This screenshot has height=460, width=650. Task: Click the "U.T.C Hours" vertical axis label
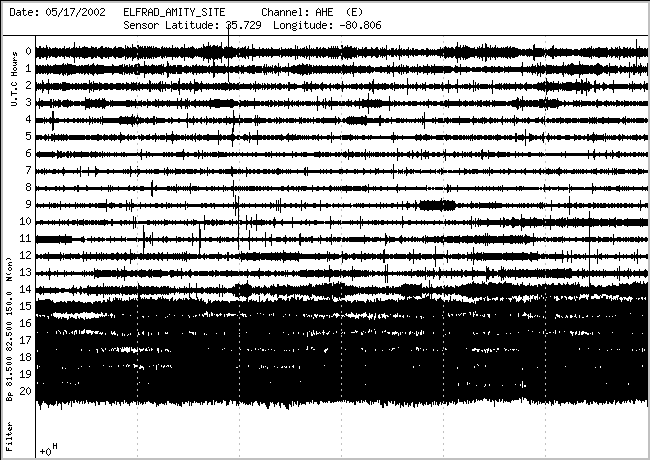click(x=15, y=79)
